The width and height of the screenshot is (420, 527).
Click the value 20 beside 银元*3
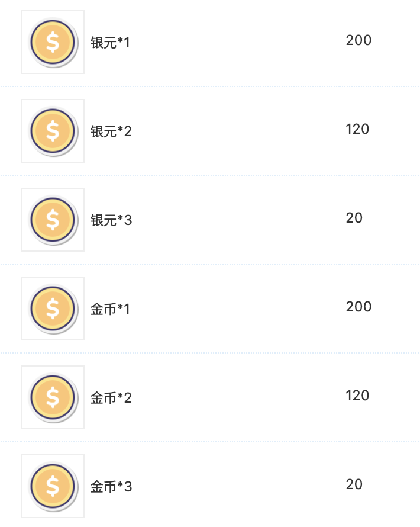point(354,218)
